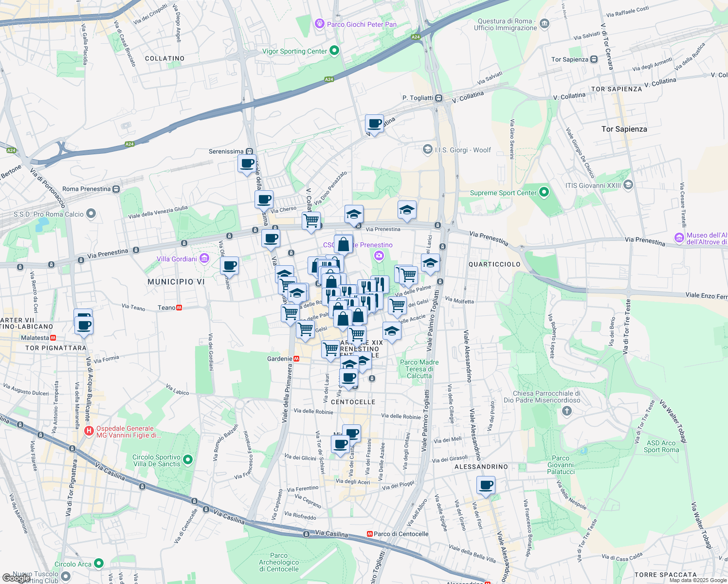Image resolution: width=728 pixels, height=584 pixels.
Task: Click the shopping cart icon on Via Prenestina
Action: [311, 221]
